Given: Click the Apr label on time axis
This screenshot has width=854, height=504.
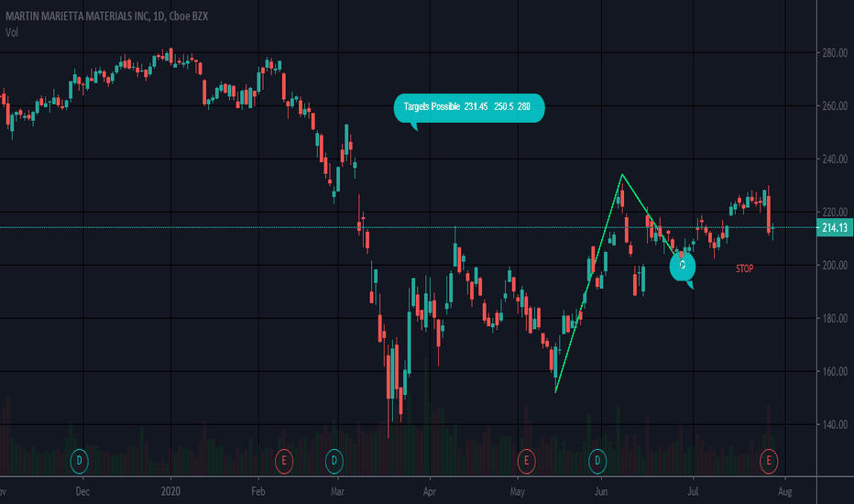Looking at the screenshot, I should click(430, 491).
